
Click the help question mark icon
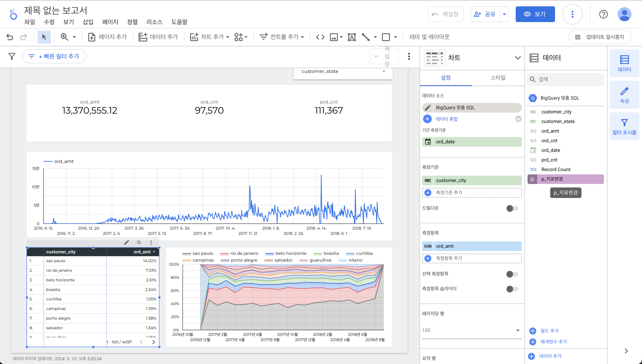click(x=603, y=14)
